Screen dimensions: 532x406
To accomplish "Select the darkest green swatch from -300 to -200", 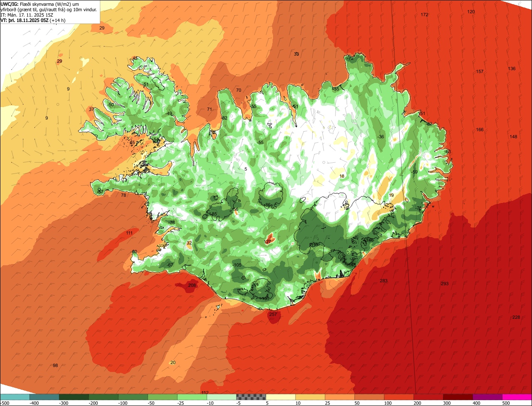I will click(74, 397).
